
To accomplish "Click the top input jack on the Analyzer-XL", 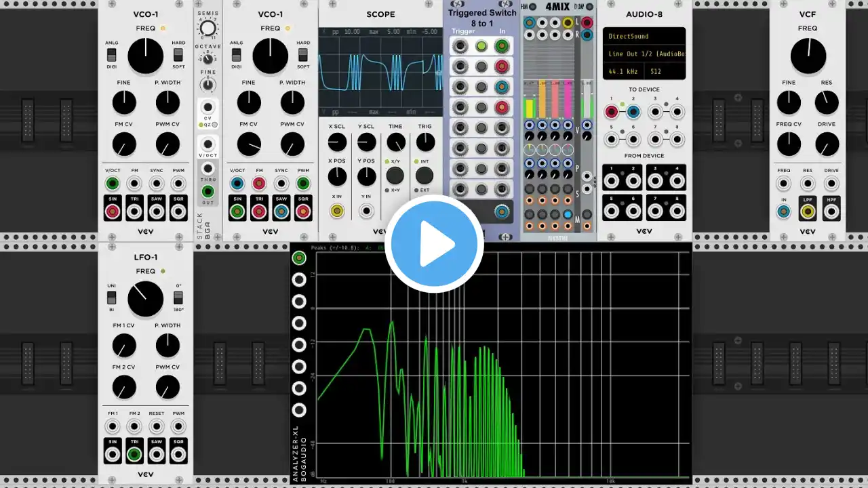I will click(299, 258).
